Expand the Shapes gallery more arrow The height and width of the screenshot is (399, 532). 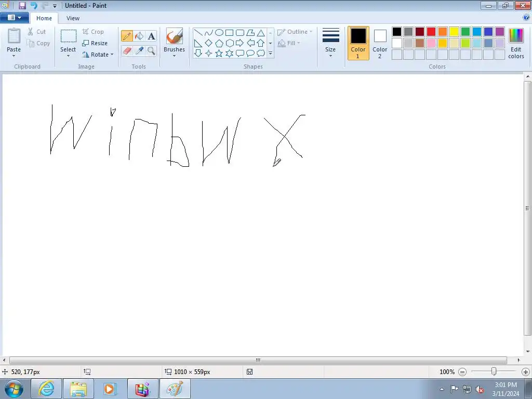270,54
